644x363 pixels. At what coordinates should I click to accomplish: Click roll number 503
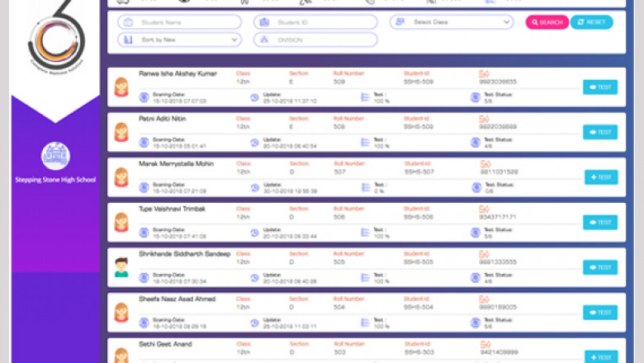click(340, 352)
